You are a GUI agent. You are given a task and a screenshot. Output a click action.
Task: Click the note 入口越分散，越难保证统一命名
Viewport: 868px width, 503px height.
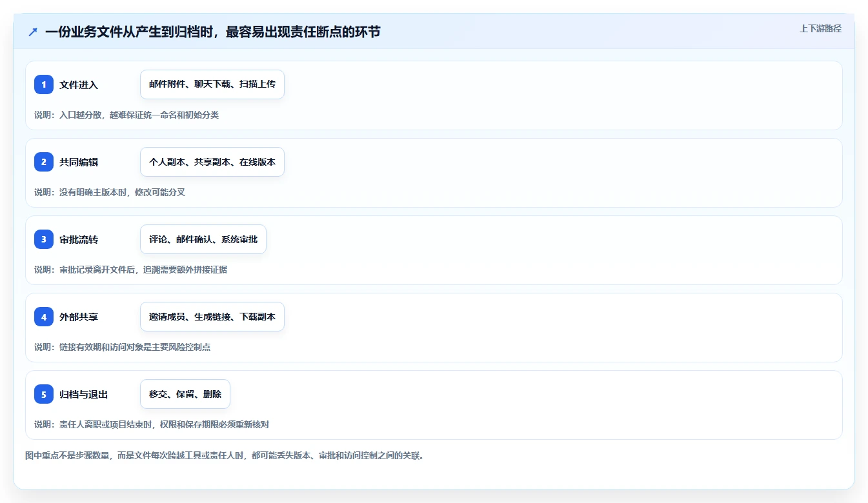point(126,115)
